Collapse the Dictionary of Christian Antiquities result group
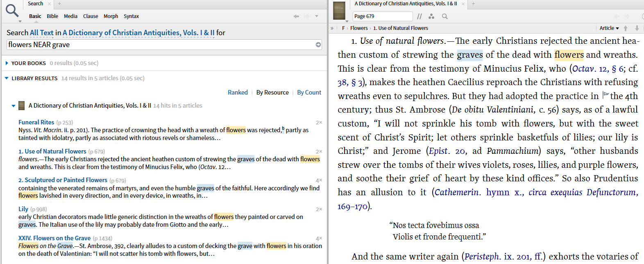 pyautogui.click(x=14, y=106)
